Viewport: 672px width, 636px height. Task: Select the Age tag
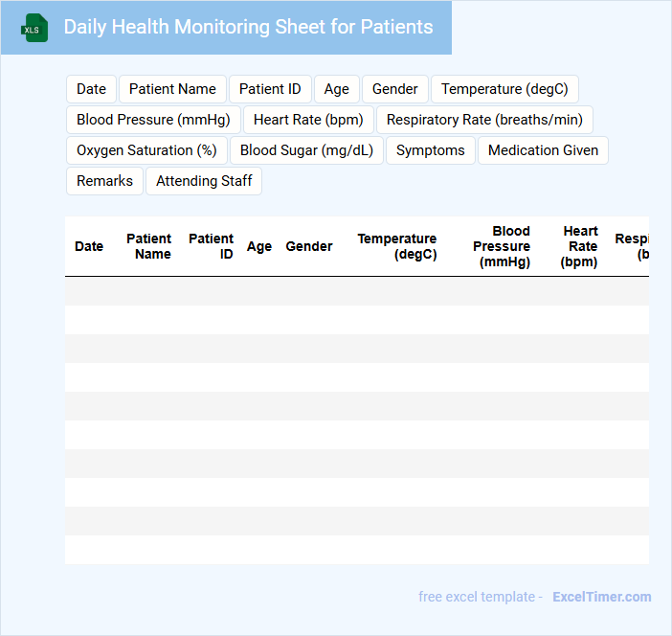(x=336, y=89)
